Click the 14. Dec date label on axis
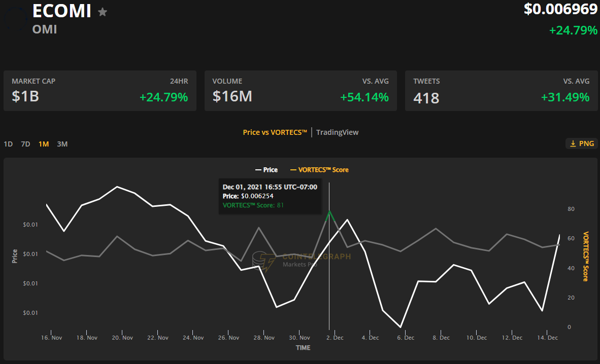The image size is (600, 364). click(x=547, y=338)
